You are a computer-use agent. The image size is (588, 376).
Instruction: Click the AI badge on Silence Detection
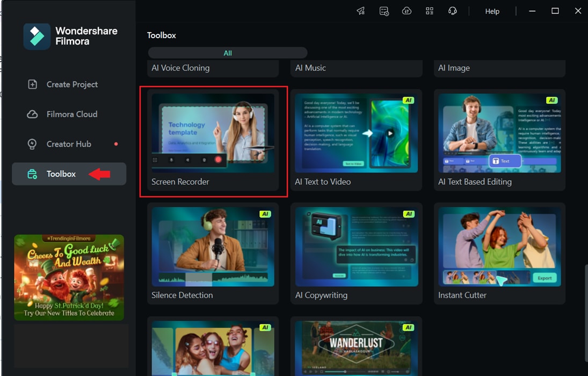coord(265,214)
